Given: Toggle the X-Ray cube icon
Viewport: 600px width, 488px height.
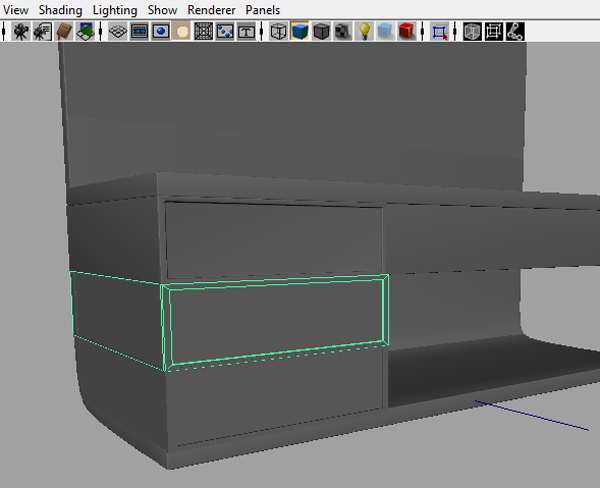Looking at the screenshot, I should [472, 31].
